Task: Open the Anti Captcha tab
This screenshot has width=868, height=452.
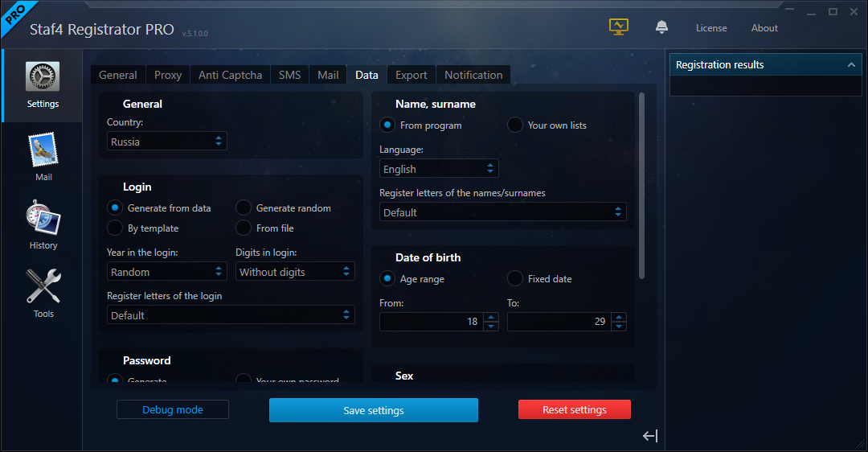Action: [231, 75]
